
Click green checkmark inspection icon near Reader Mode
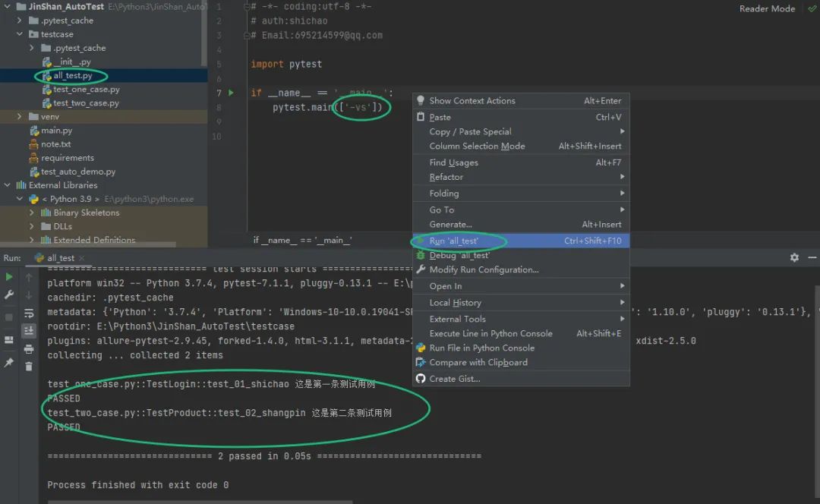pyautogui.click(x=812, y=8)
